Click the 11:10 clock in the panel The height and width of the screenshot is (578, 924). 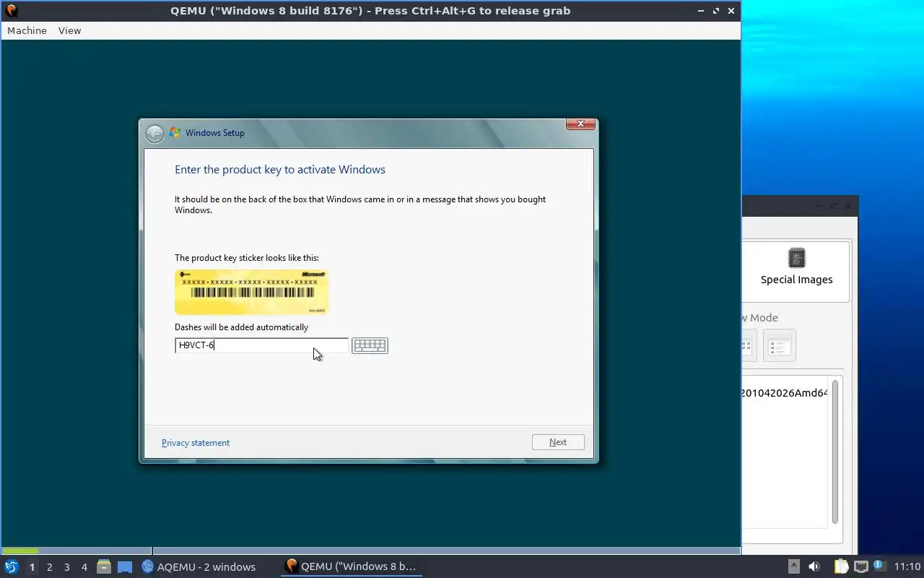[x=907, y=567]
